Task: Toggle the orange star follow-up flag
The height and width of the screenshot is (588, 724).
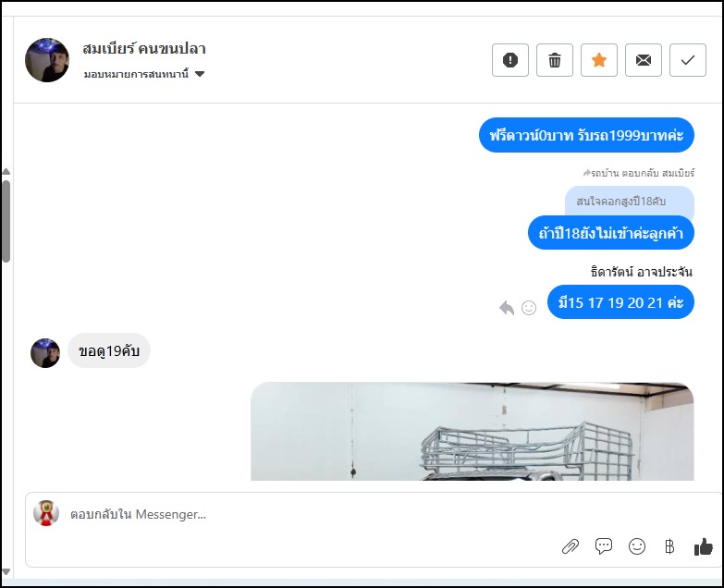Action: [599, 60]
